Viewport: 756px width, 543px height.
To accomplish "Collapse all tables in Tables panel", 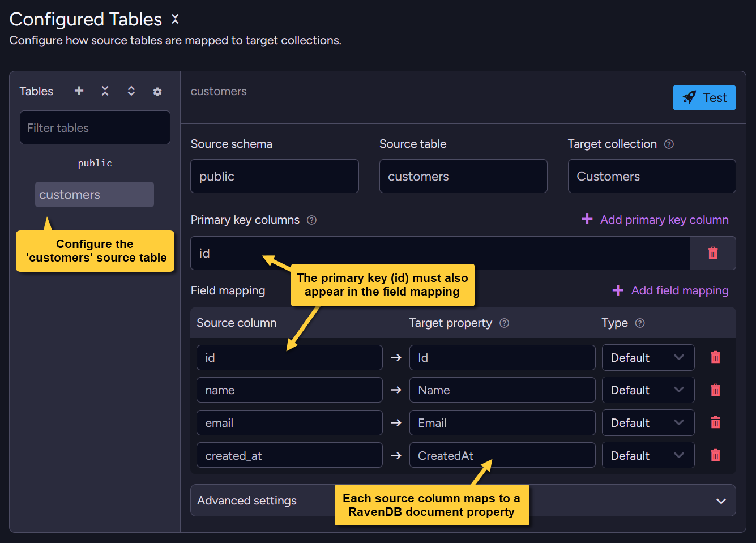I will tap(105, 91).
